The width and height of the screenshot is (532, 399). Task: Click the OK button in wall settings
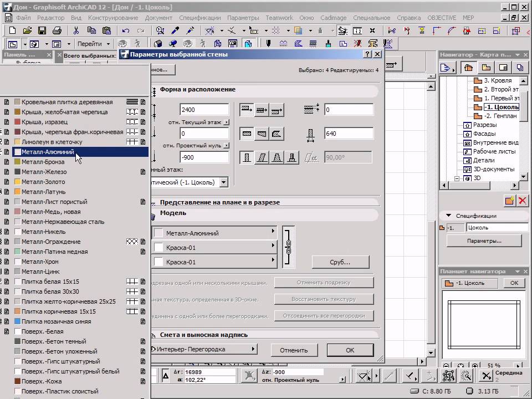pyautogui.click(x=350, y=350)
